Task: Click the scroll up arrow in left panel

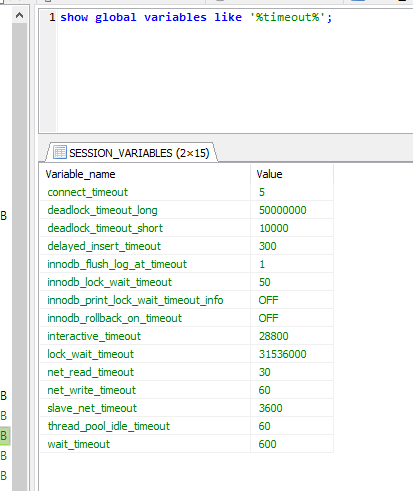Action: [19, 15]
